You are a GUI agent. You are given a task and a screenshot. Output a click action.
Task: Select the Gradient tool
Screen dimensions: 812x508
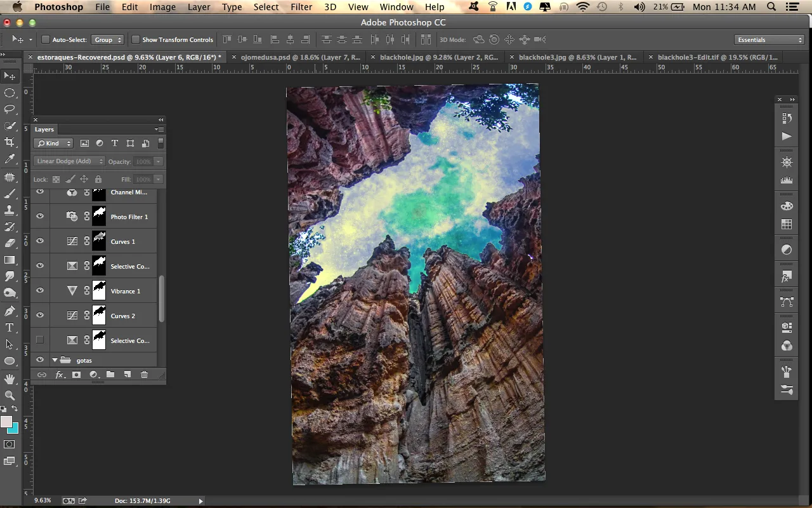pos(10,260)
